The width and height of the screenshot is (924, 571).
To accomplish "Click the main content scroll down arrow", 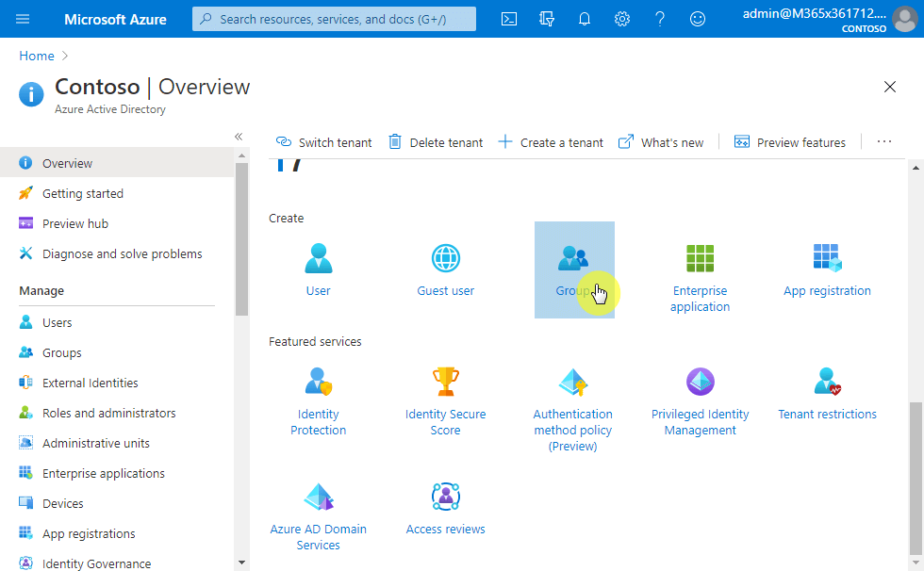I will click(x=916, y=563).
